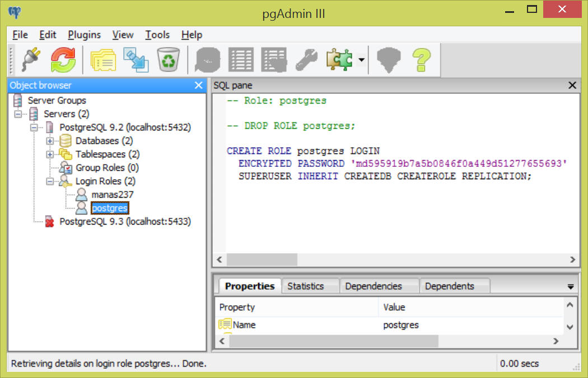Image resolution: width=588 pixels, height=378 pixels.
Task: Close the Object browser panel
Action: pyautogui.click(x=198, y=85)
